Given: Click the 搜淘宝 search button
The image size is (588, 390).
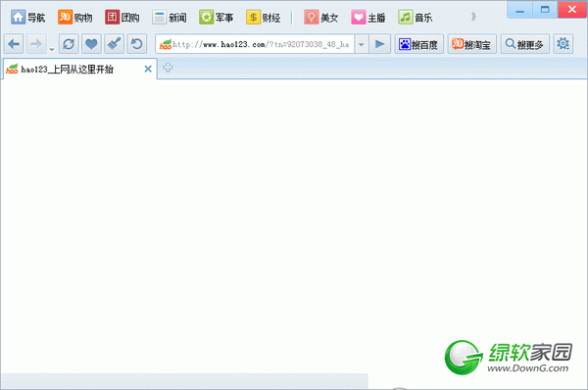Looking at the screenshot, I should click(471, 44).
